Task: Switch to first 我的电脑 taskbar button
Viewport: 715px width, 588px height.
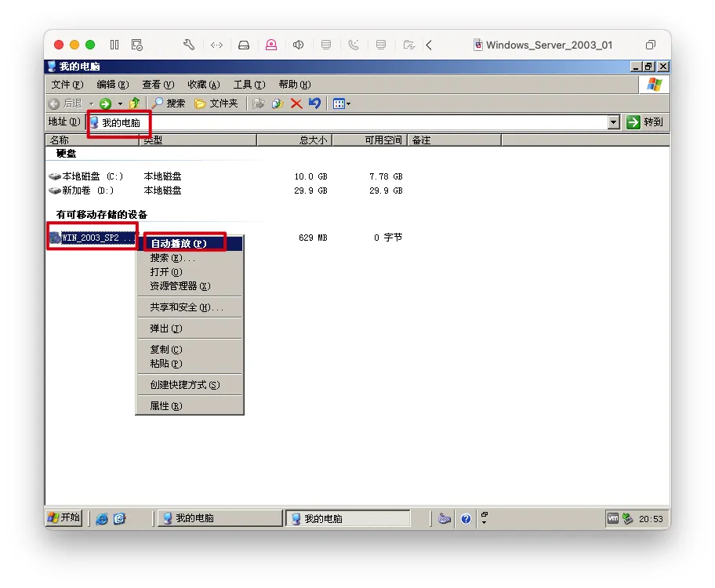Action: [220, 518]
